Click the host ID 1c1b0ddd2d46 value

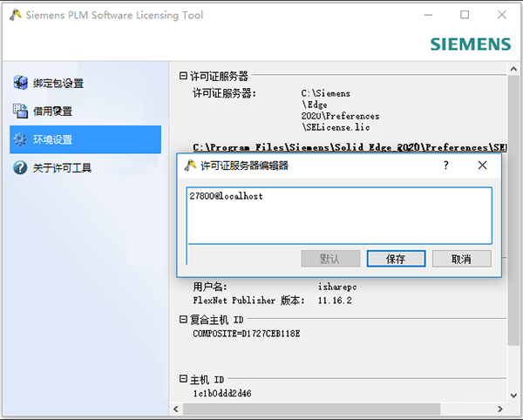(x=222, y=393)
